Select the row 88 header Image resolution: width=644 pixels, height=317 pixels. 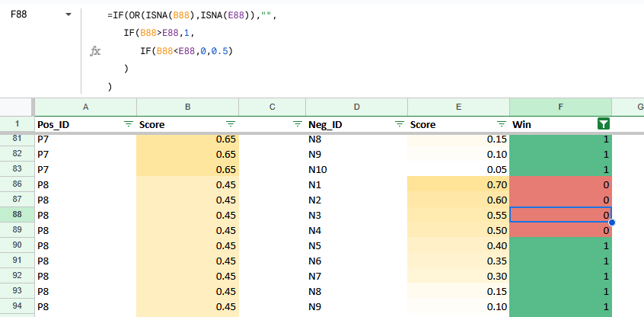16,215
